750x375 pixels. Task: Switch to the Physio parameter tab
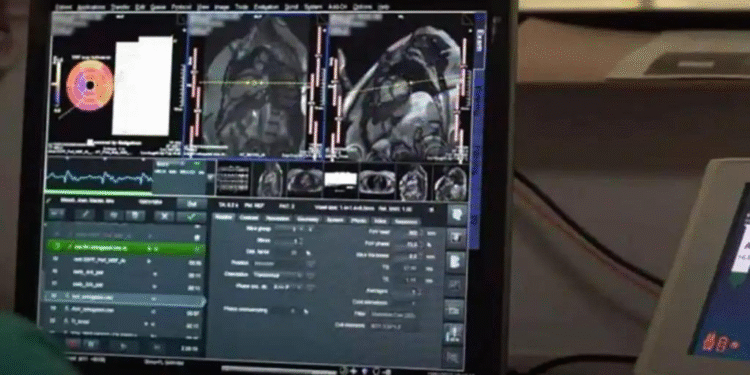pyautogui.click(x=359, y=221)
